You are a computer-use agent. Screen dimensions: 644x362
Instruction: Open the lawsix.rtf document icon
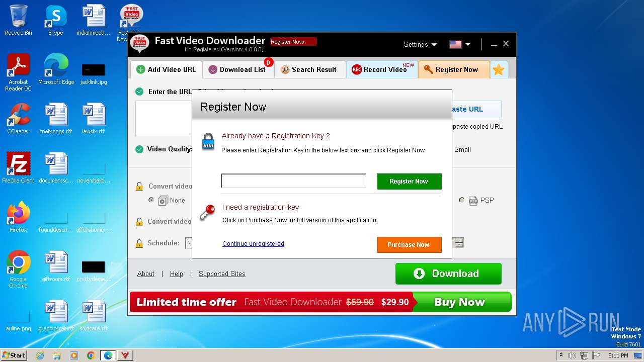click(x=94, y=118)
